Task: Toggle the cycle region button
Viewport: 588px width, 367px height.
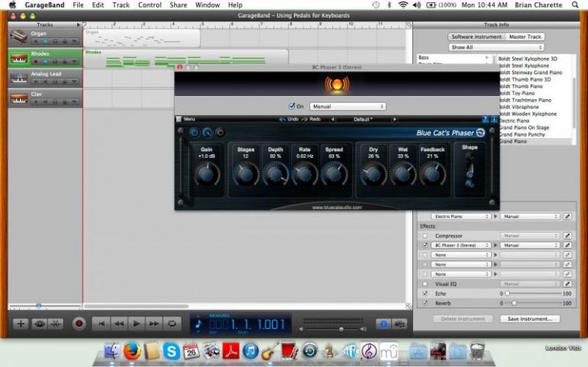Action: pyautogui.click(x=172, y=324)
